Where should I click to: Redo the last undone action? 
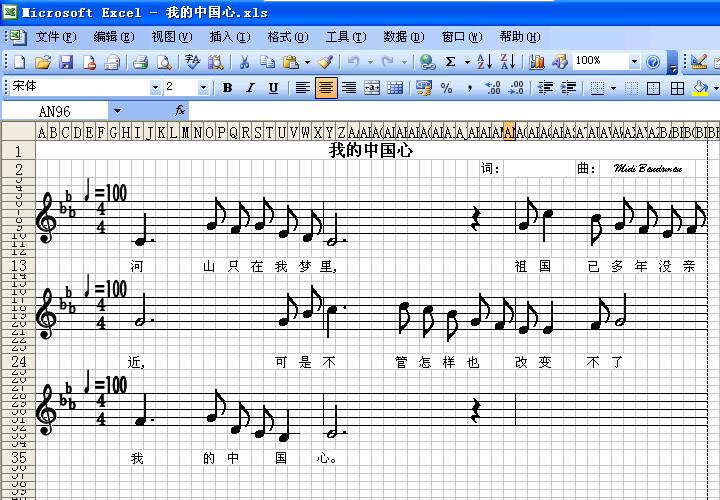(388, 62)
